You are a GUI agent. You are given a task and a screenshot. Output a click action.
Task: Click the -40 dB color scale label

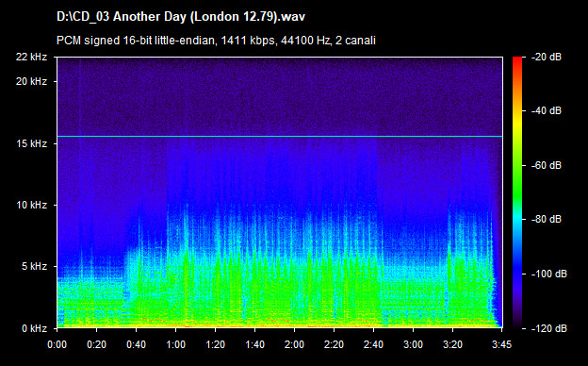(x=547, y=110)
